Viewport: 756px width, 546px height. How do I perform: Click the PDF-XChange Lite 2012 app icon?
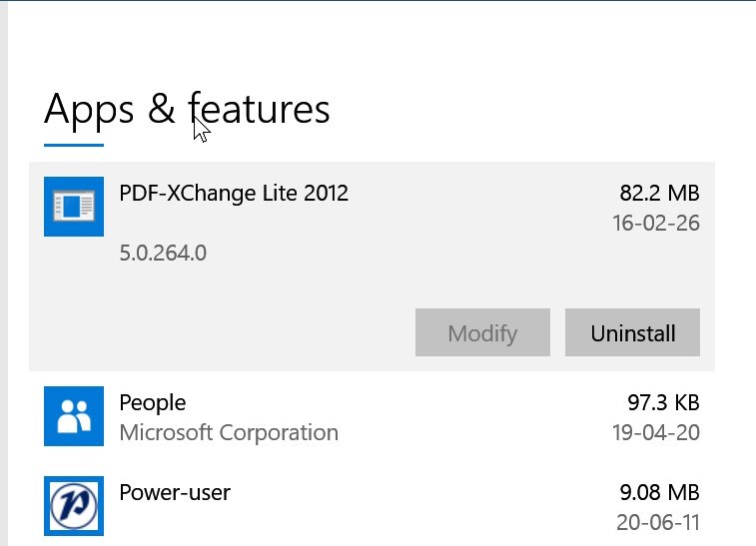point(74,207)
